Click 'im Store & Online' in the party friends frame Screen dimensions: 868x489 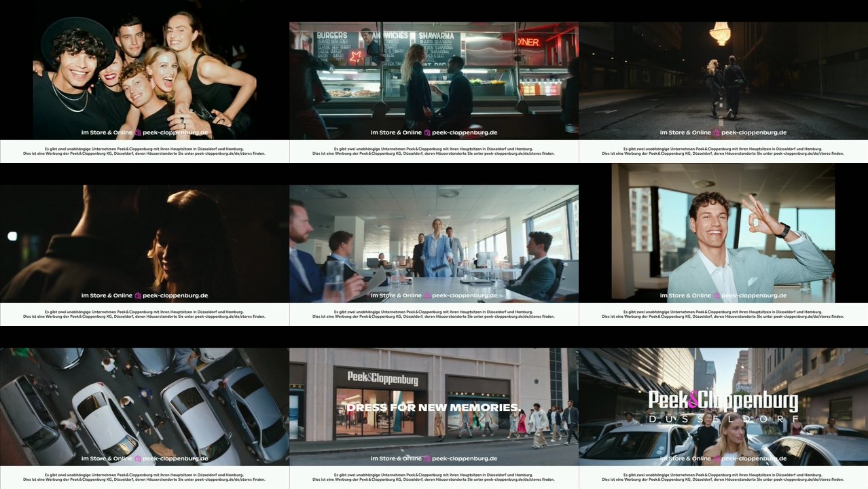(107, 132)
